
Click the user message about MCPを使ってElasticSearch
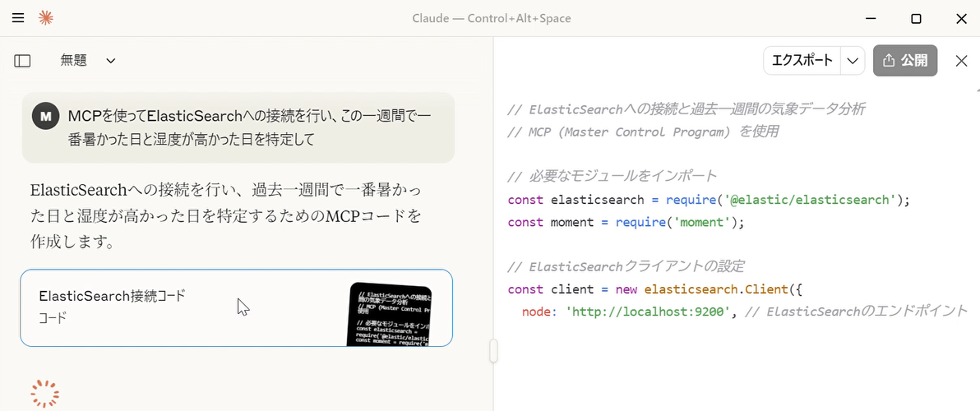(238, 127)
